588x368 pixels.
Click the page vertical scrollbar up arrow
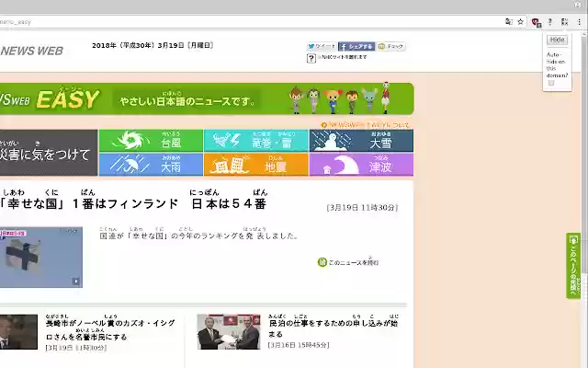coord(584,35)
